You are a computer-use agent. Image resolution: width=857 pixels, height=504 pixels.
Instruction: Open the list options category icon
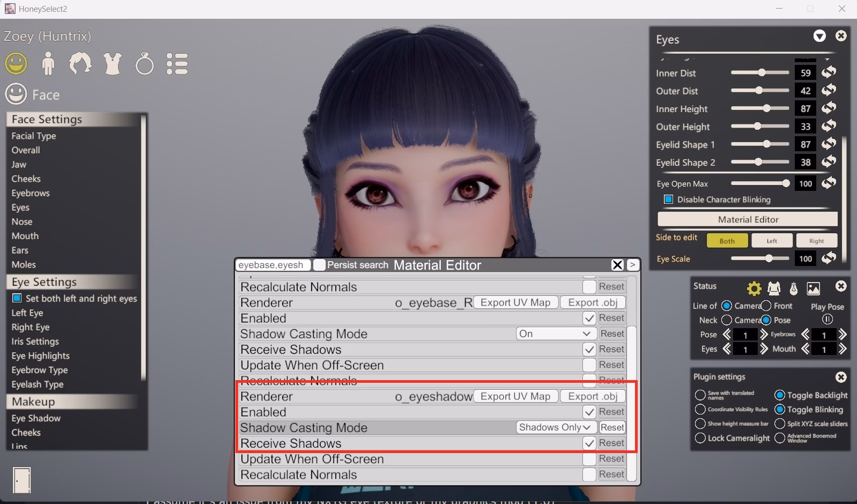pyautogui.click(x=176, y=64)
